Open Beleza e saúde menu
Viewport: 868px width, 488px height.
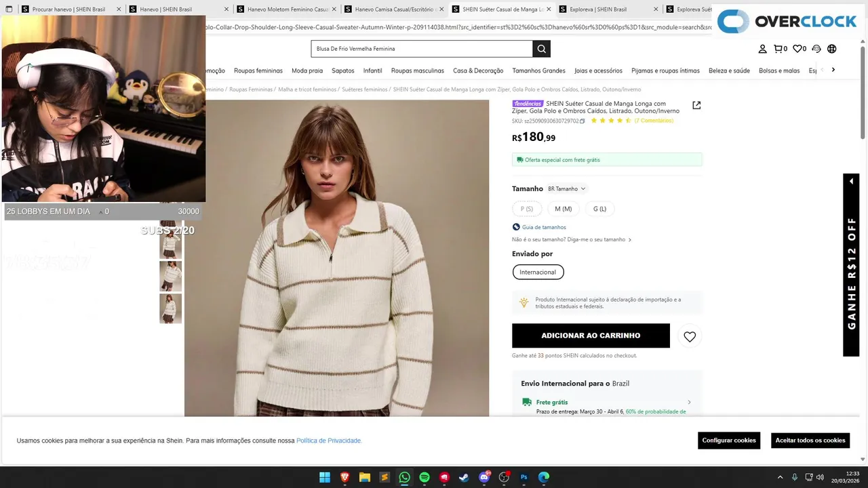coord(729,70)
